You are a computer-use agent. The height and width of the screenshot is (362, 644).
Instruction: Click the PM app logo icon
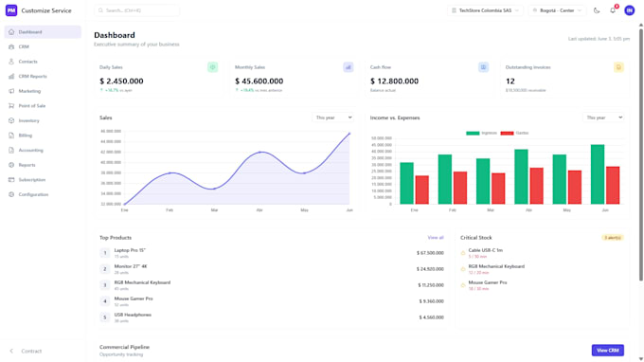point(11,10)
